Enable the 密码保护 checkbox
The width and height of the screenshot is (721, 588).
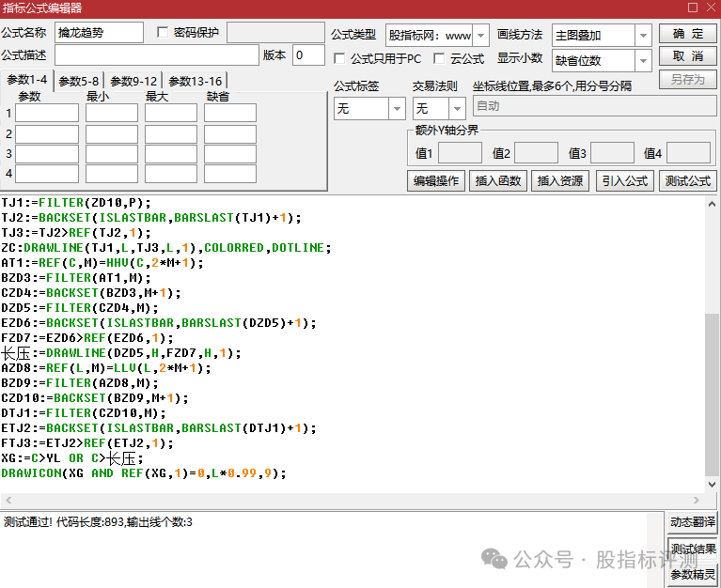click(x=164, y=33)
